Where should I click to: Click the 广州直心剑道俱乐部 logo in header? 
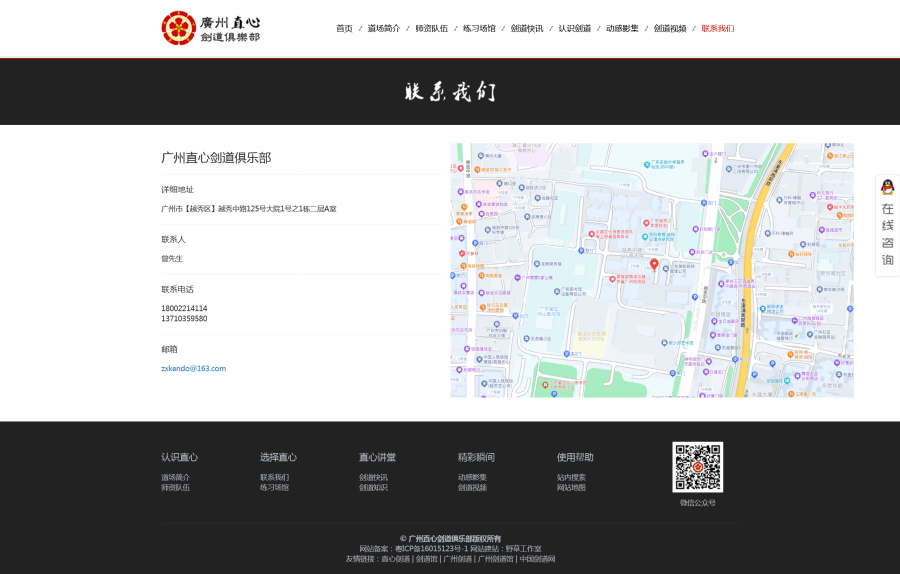point(211,28)
